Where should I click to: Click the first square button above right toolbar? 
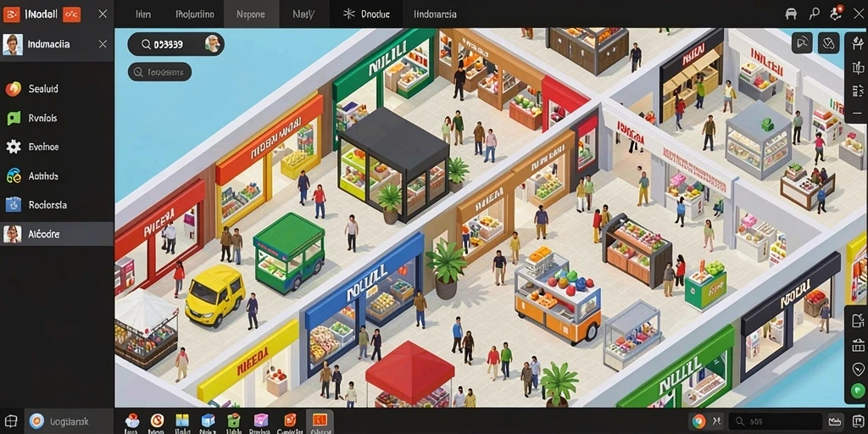802,42
